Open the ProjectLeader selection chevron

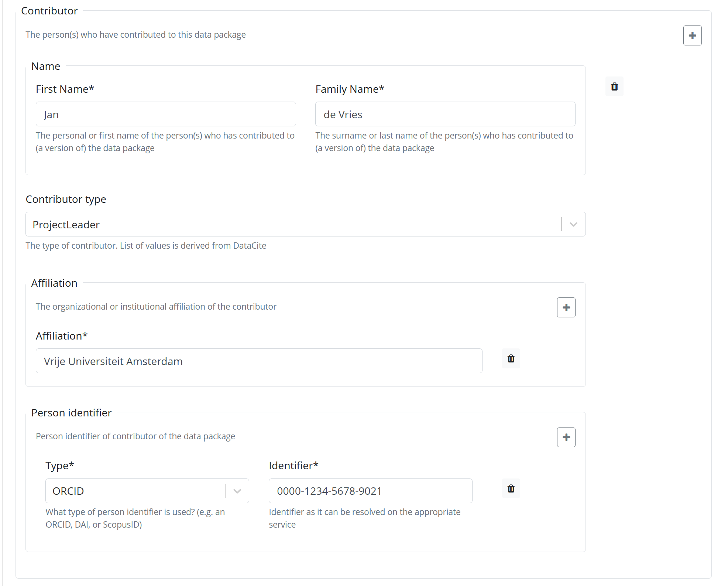(x=573, y=224)
